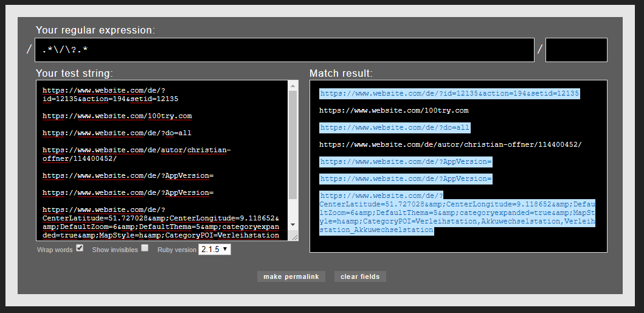The width and height of the screenshot is (644, 313).
Task: Click the highlighted CenterLatitude match in results
Action: (456, 213)
